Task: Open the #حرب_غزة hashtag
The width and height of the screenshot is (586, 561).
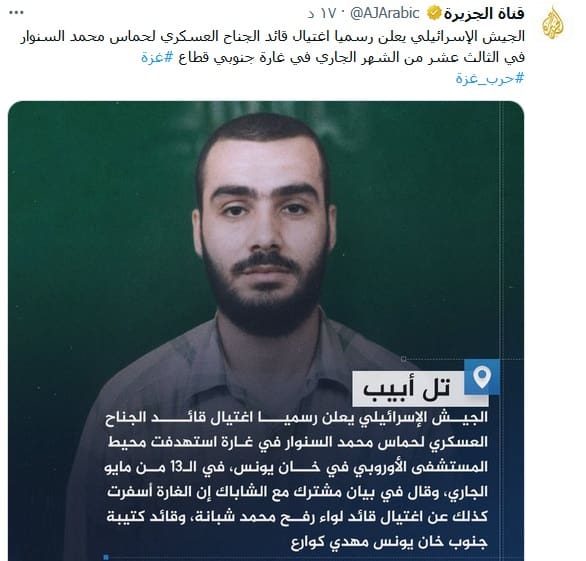Action: coord(490,78)
